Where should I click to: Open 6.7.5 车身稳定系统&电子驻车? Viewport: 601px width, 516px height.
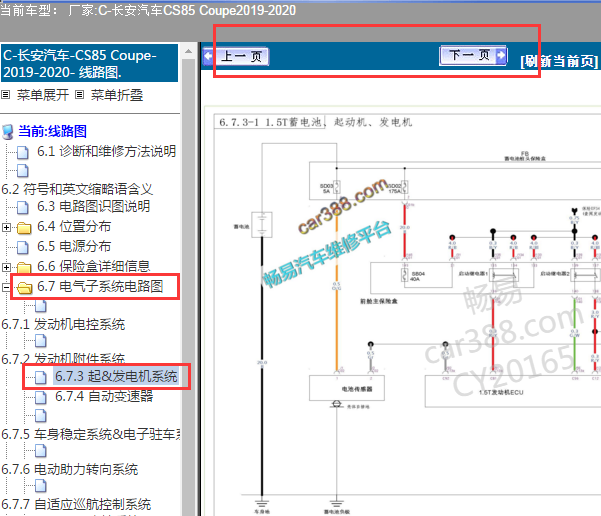click(91, 434)
